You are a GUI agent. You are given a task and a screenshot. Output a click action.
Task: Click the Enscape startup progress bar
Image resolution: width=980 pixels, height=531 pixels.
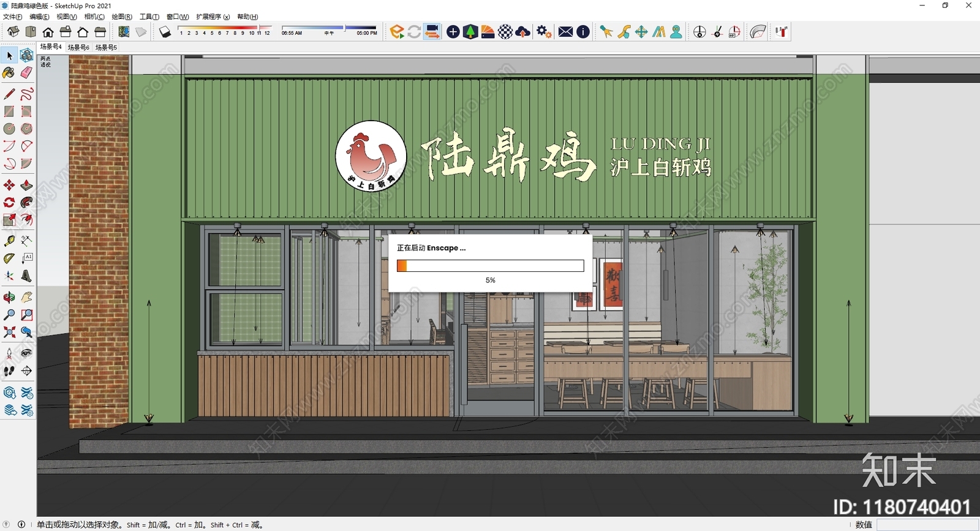tap(490, 266)
